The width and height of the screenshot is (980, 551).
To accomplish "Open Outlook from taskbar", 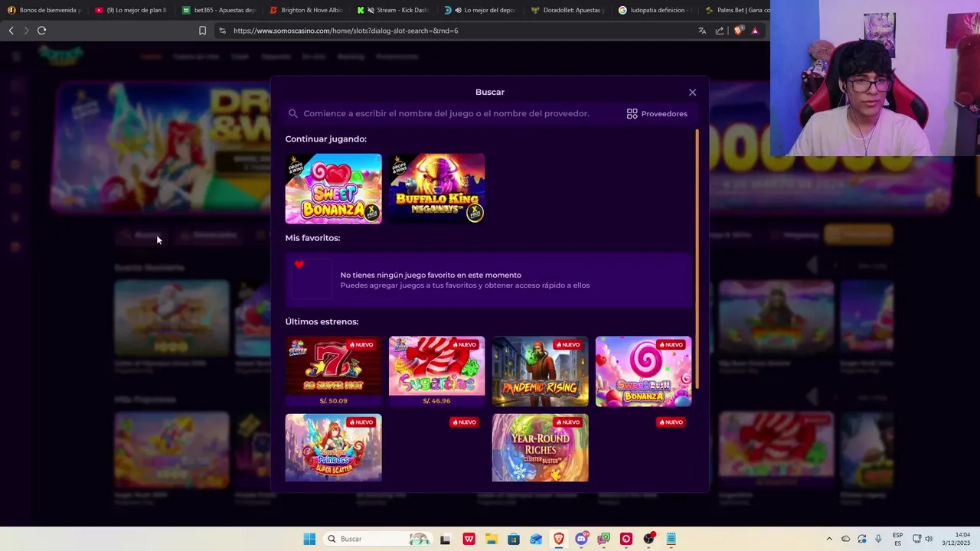I will pos(536,539).
